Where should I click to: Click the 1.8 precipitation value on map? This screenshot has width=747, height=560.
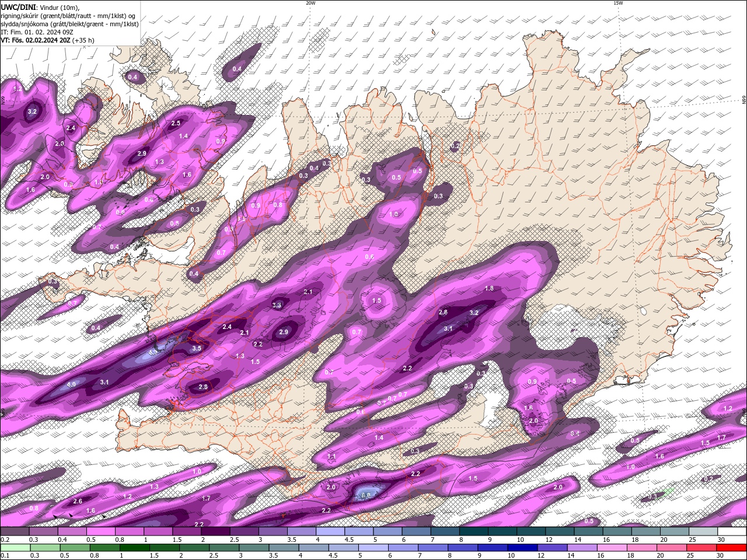(x=489, y=288)
